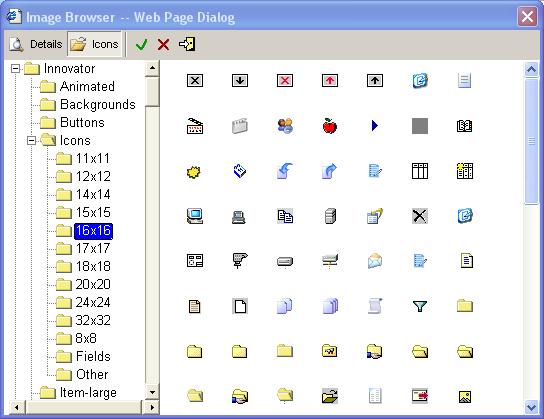Screen dimensions: 544x419
Task: Pick the green funnel filter icon
Action: pyautogui.click(x=420, y=306)
